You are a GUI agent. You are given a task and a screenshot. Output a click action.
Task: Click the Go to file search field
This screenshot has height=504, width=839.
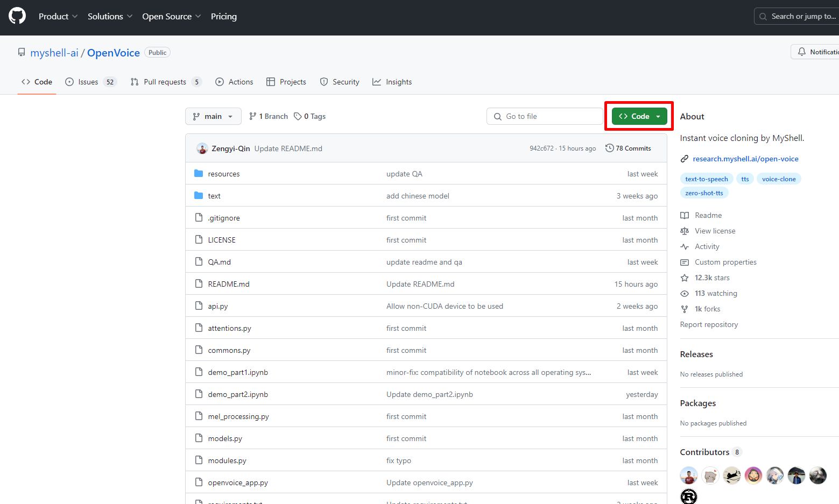pyautogui.click(x=545, y=116)
